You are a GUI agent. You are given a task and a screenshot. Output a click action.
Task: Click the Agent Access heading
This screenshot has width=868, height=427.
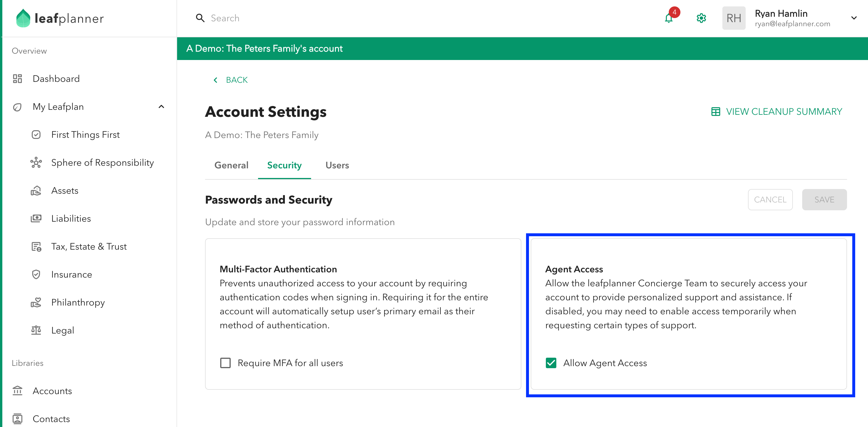tap(574, 269)
